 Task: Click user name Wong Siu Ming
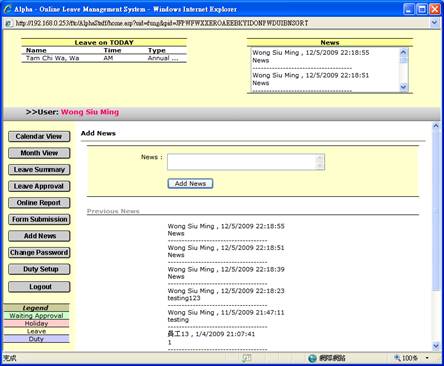click(90, 112)
